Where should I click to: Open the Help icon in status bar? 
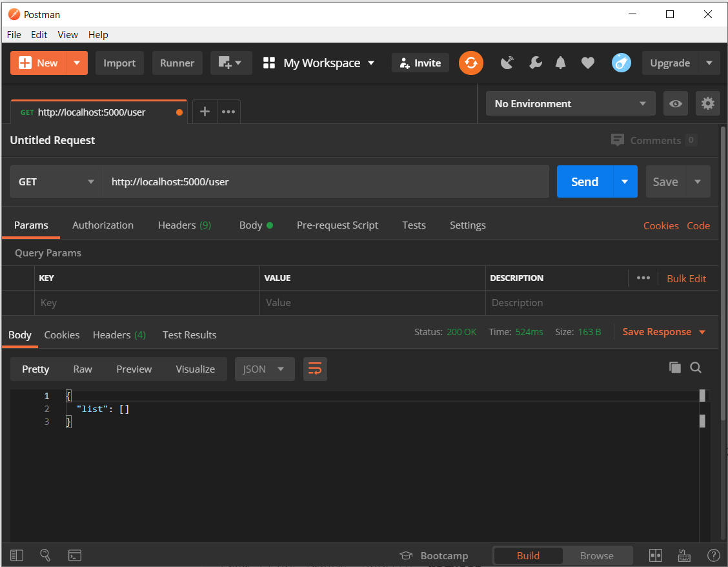pos(713,555)
